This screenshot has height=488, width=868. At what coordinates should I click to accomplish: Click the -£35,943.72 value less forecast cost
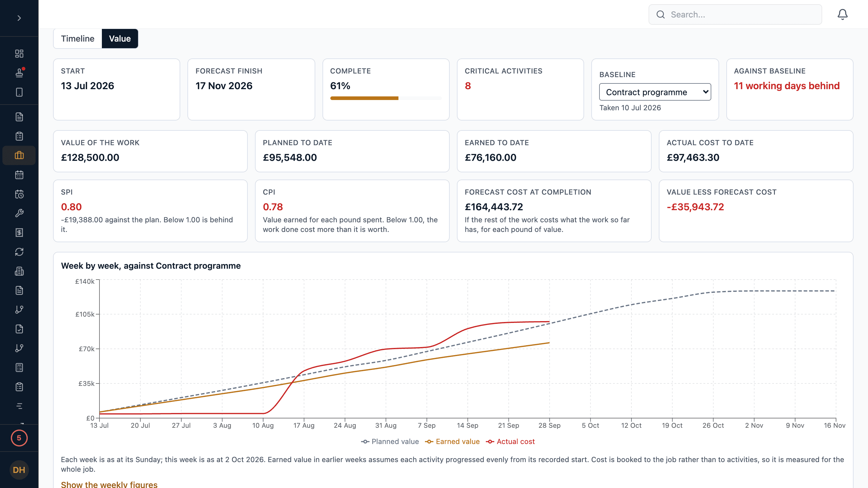695,207
